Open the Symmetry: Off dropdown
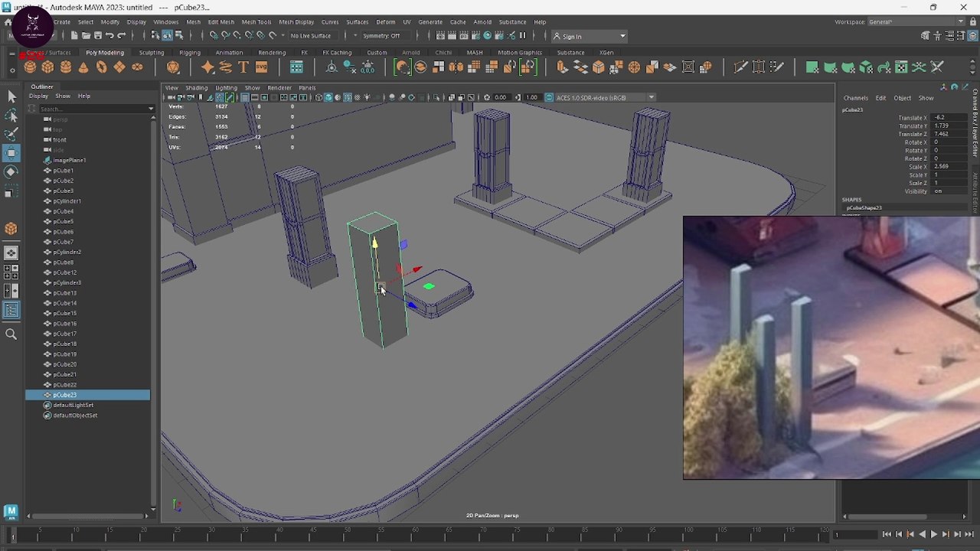The image size is (980, 551). 387,36
